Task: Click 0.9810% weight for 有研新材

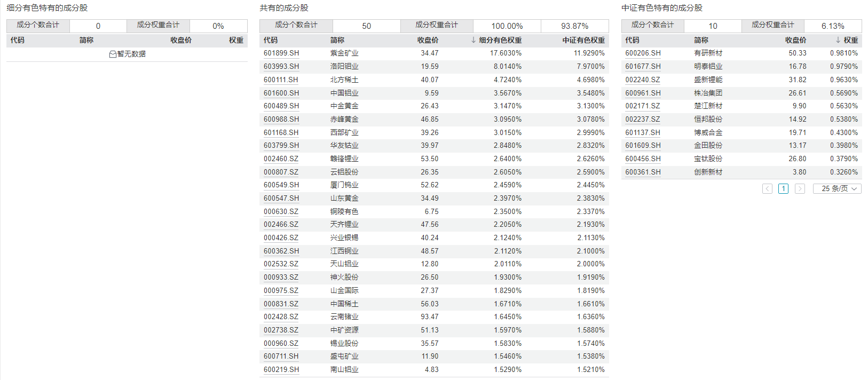Action: (x=844, y=53)
